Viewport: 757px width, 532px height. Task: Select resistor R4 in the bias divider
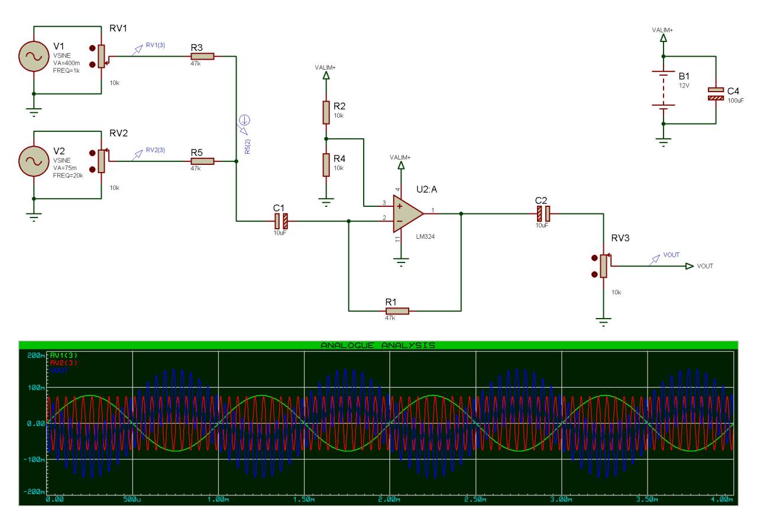[x=326, y=164]
